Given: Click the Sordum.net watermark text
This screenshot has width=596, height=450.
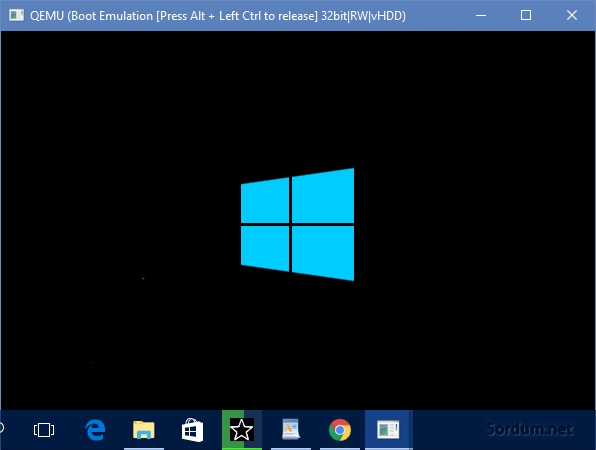Looking at the screenshot, I should point(530,429).
